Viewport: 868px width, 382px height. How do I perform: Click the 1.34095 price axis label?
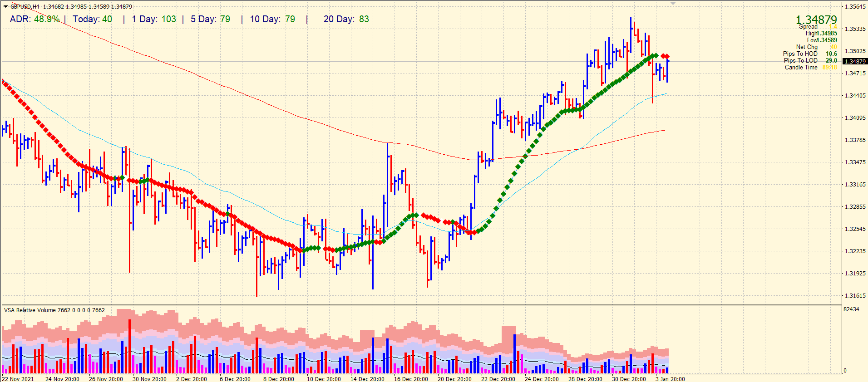855,118
